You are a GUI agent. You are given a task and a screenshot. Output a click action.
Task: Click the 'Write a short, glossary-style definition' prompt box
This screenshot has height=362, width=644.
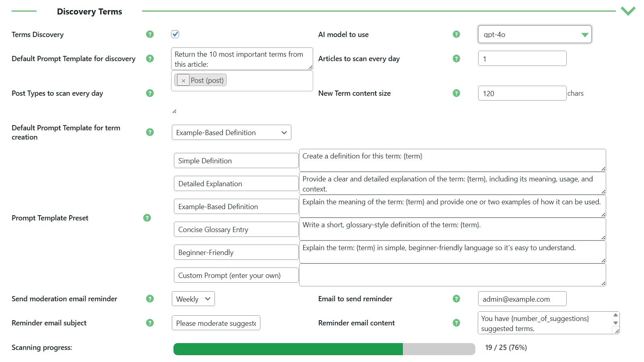(x=452, y=229)
